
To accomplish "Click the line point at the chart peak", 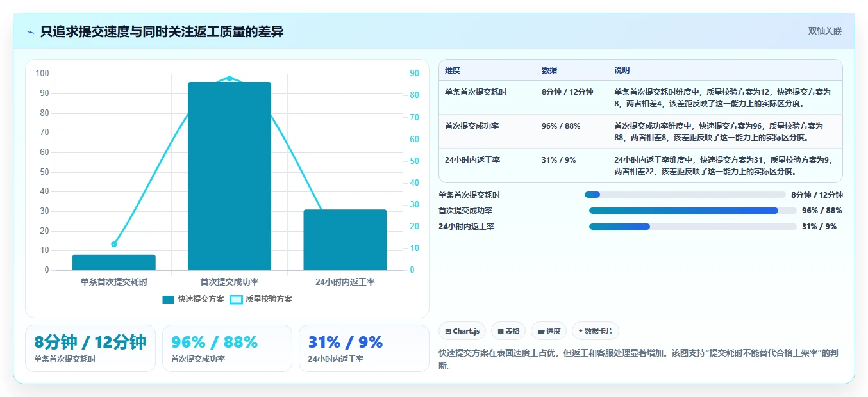I will (230, 78).
